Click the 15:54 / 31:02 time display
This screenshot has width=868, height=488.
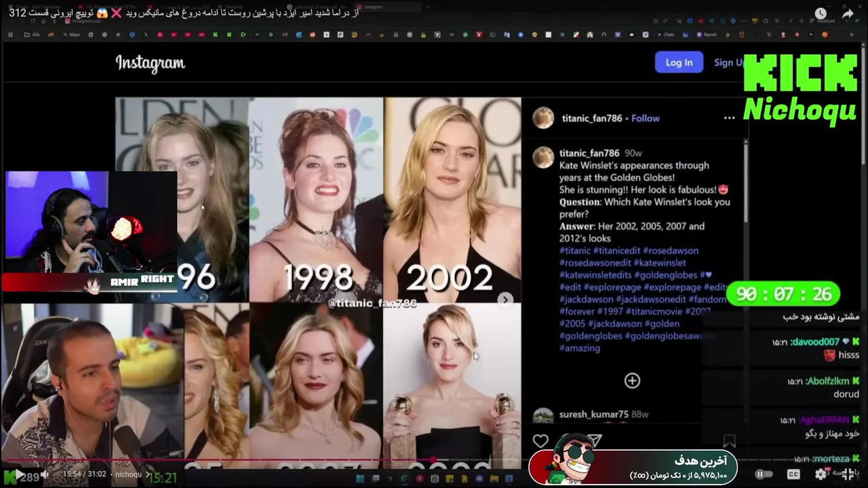coord(84,474)
